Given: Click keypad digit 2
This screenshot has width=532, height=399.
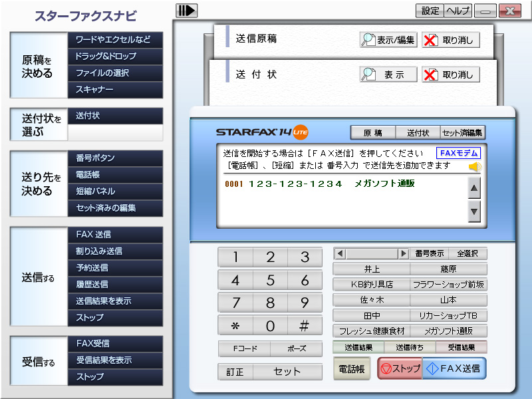Looking at the screenshot, I should click(271, 257).
